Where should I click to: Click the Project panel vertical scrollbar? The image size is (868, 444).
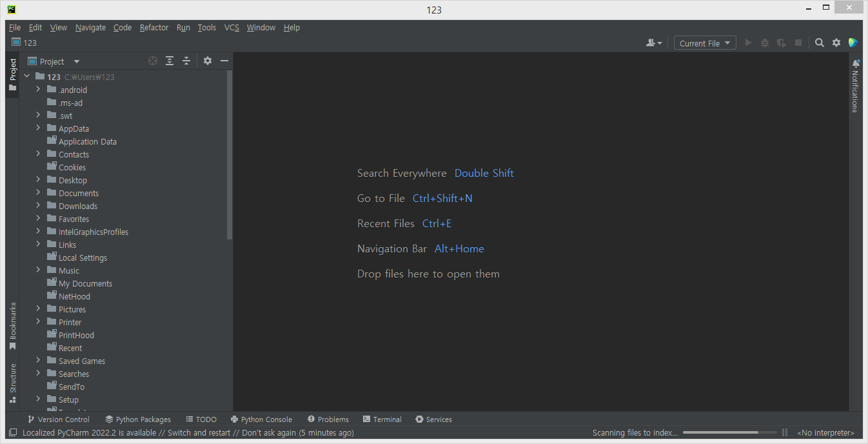tap(230, 155)
